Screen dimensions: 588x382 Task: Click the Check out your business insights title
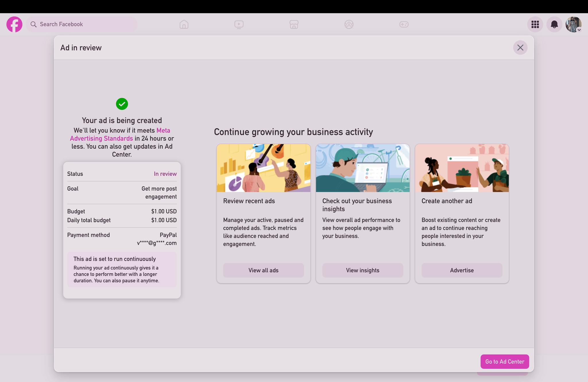pyautogui.click(x=357, y=205)
